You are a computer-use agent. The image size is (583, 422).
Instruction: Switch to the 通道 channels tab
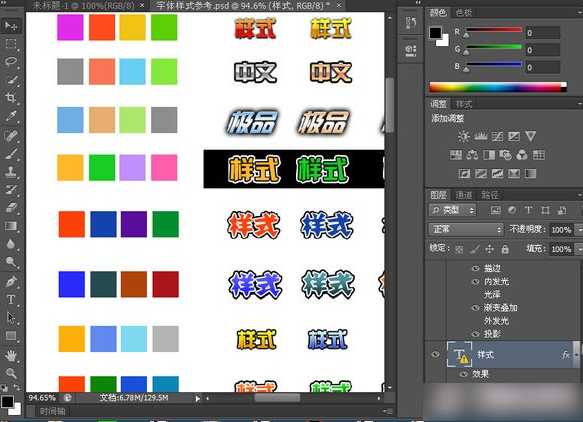coord(464,195)
